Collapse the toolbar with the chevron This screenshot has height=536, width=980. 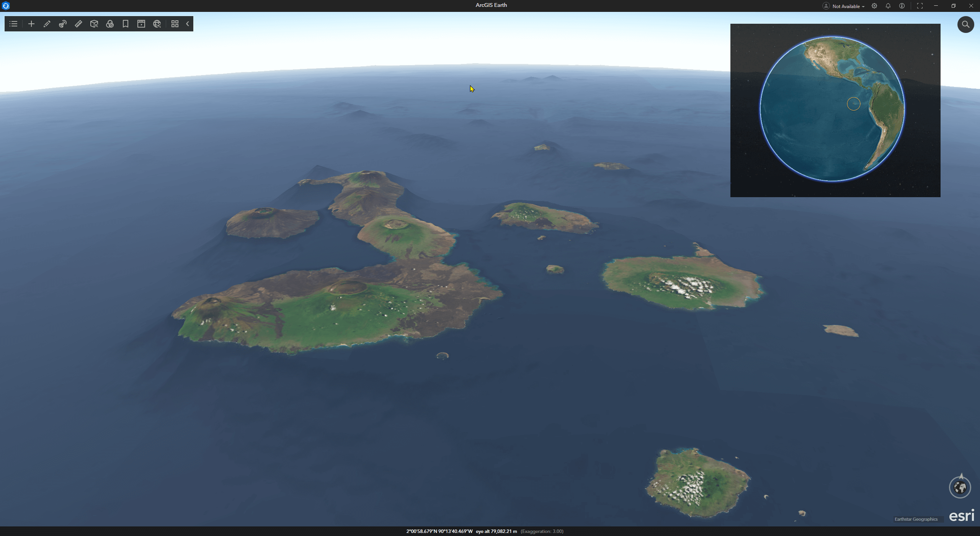[188, 24]
